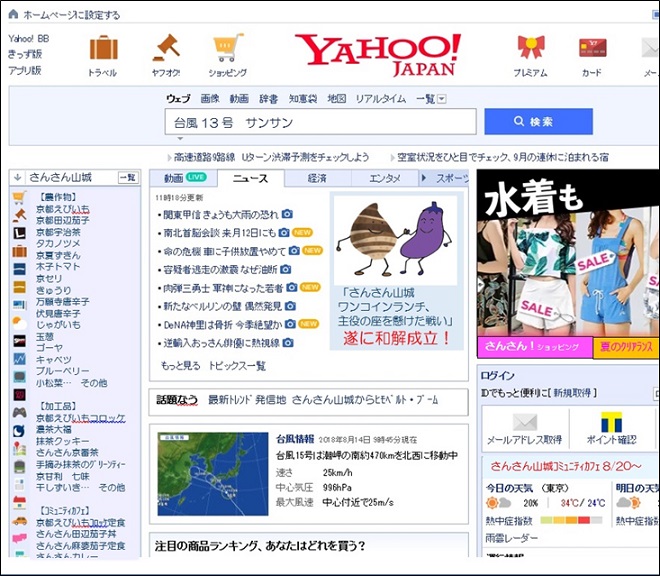Open Yahoo Auctions gavel icon

(166, 48)
